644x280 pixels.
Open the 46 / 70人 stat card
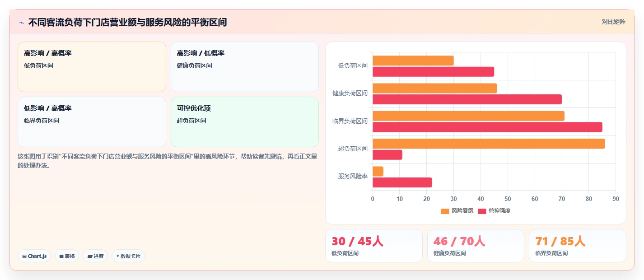(x=476, y=246)
